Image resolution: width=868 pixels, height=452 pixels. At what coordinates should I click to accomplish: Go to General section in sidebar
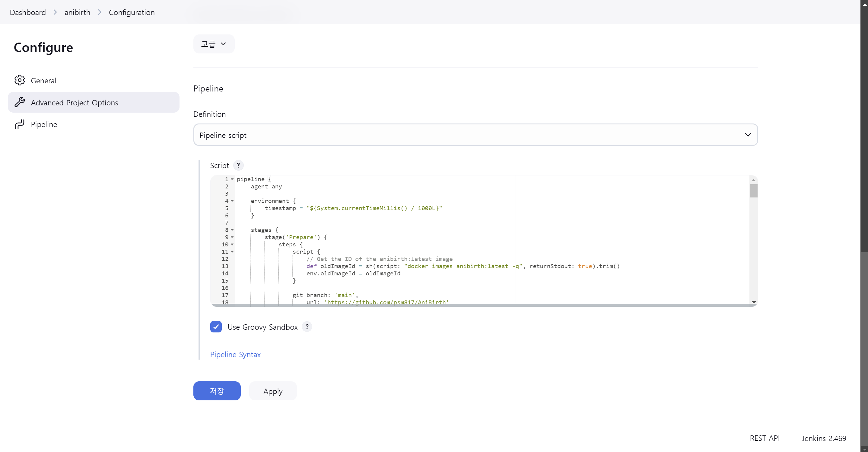coord(43,81)
